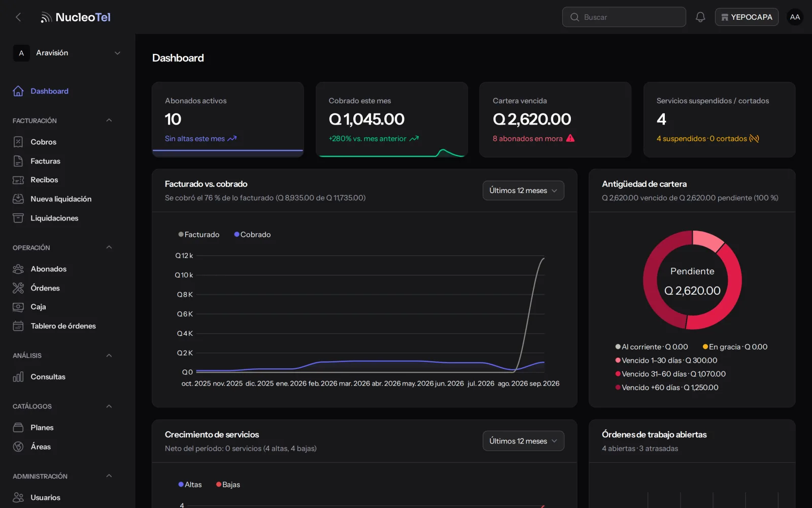812x508 pixels.
Task: Click 4 suspendidos · 0 cortados link
Action: pyautogui.click(x=707, y=139)
